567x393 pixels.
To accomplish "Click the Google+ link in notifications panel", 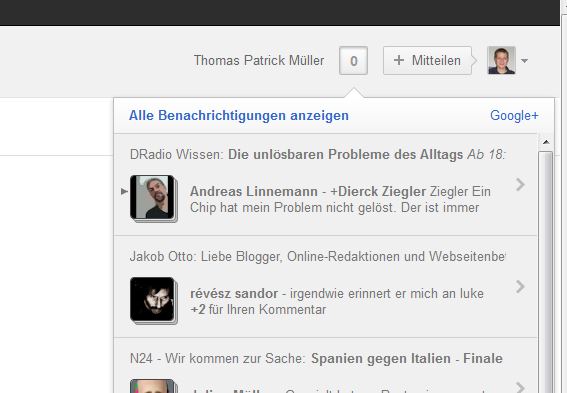I will [514, 116].
